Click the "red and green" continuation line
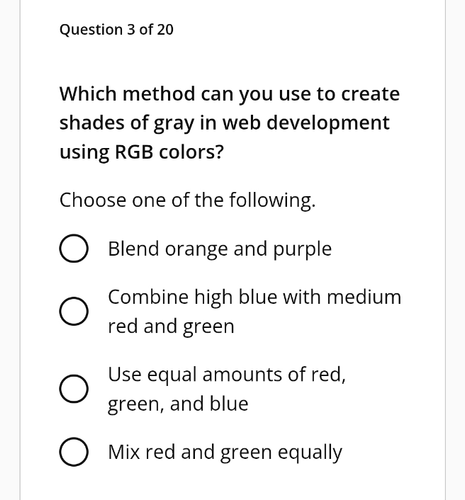Image resolution: width=465 pixels, height=500 pixels. 171,327
